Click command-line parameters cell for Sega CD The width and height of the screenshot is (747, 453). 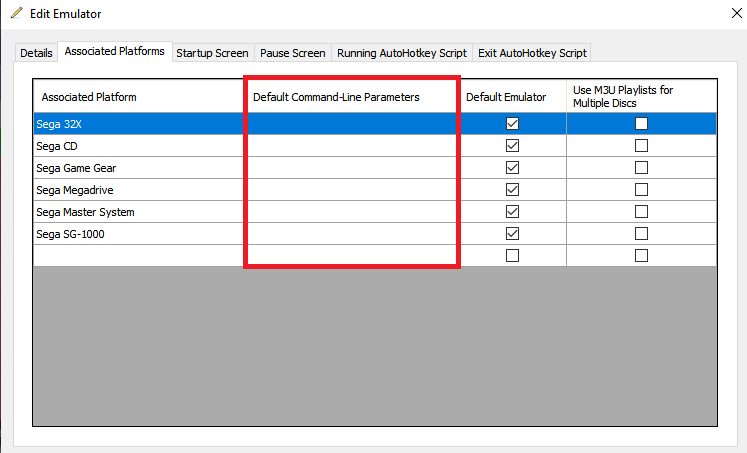[x=353, y=146]
